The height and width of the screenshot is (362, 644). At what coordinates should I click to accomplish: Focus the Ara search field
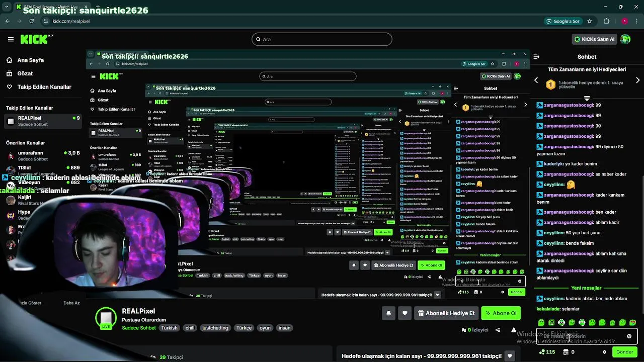[x=322, y=39]
